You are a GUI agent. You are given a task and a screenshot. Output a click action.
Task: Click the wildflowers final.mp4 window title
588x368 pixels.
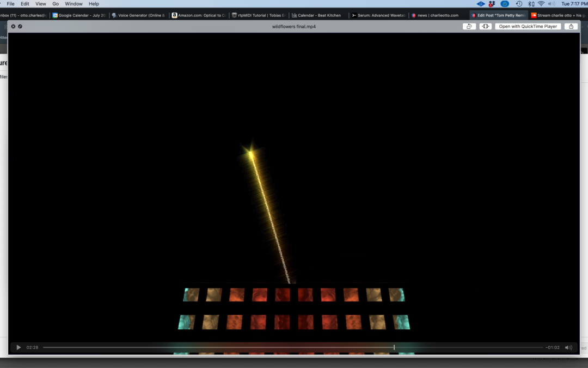coord(293,26)
